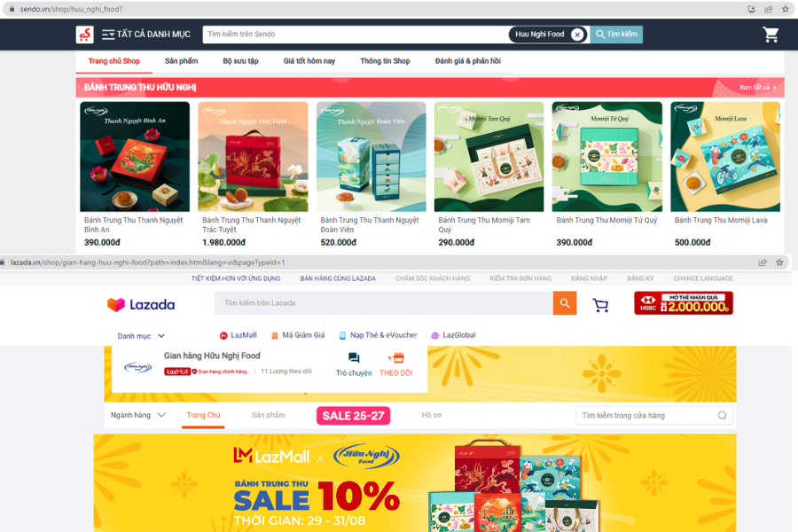Image resolution: width=798 pixels, height=532 pixels.
Task: Click the Tìm kiếm trong cửa hàng field
Action: coord(654,416)
